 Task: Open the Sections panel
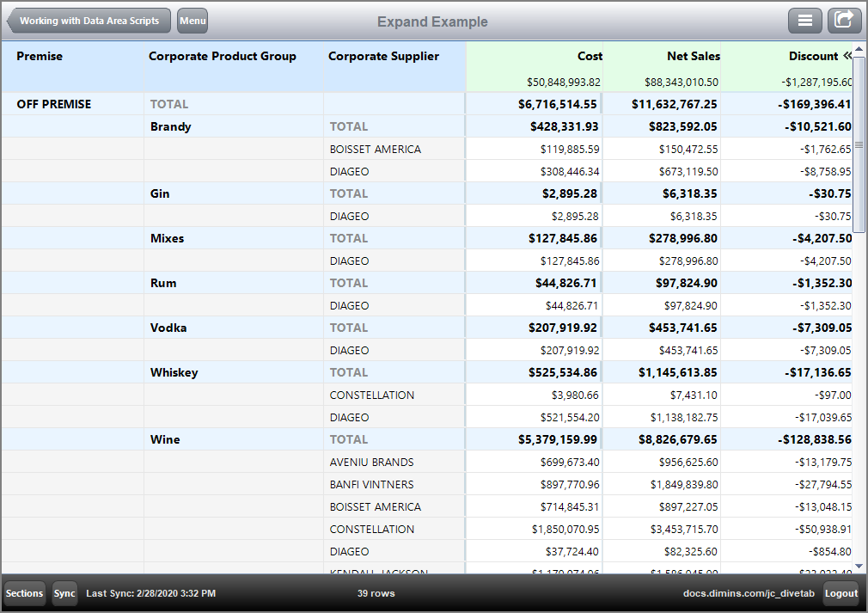(24, 593)
